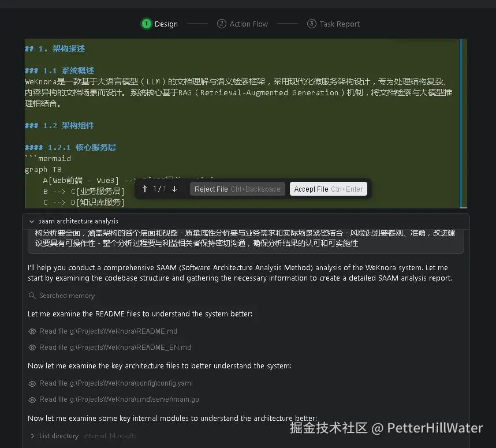Collapse the saam architecture analysis section
This screenshot has height=448, width=496.
[32, 221]
